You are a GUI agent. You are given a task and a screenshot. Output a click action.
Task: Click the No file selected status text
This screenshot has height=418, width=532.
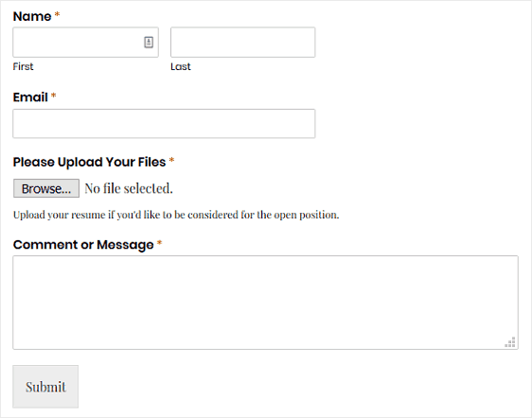pyautogui.click(x=129, y=188)
